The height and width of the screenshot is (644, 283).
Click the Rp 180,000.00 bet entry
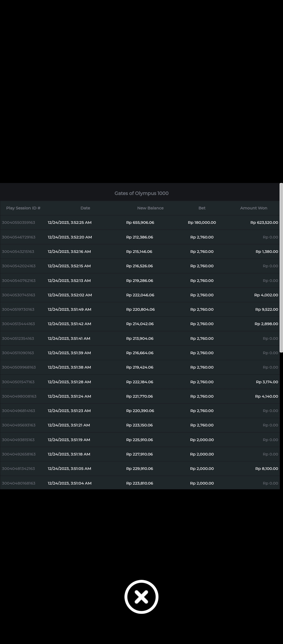(x=202, y=223)
